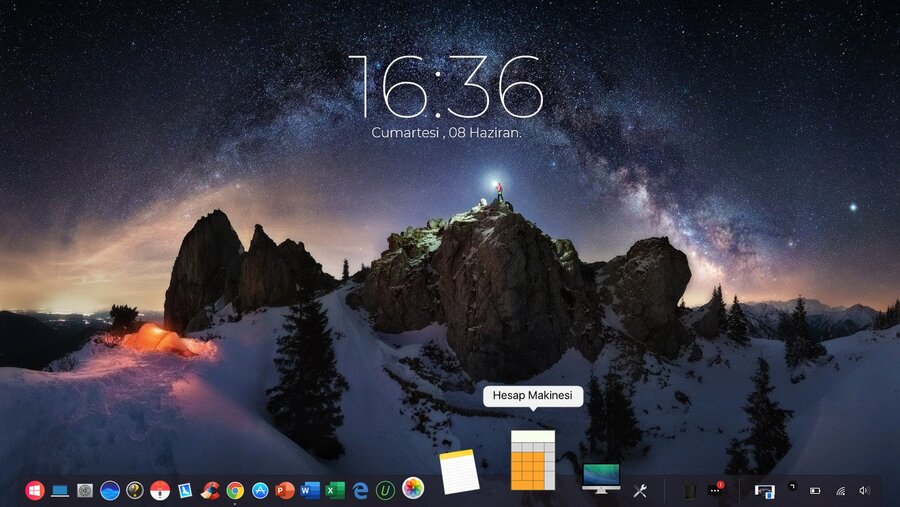Click the battery status tray icon
Screen dimensions: 900x507
tap(815, 491)
